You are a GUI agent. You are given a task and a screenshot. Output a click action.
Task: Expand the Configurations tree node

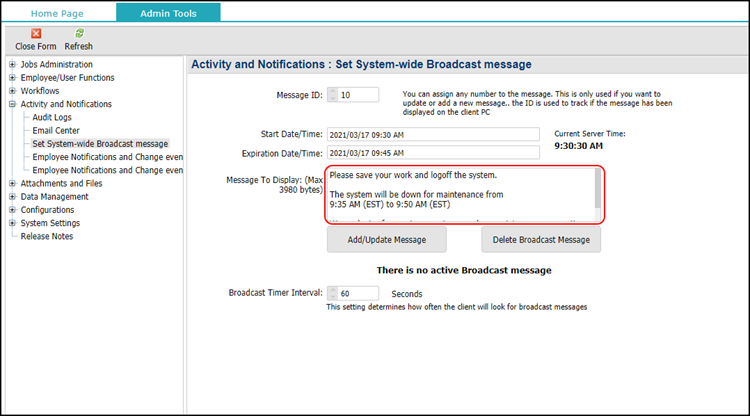click(12, 209)
